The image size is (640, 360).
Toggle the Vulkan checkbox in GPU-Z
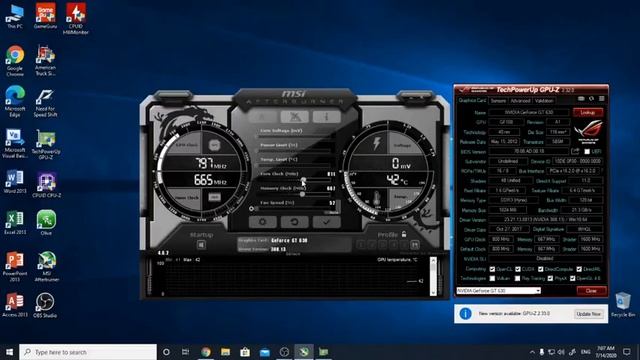tap(492, 278)
